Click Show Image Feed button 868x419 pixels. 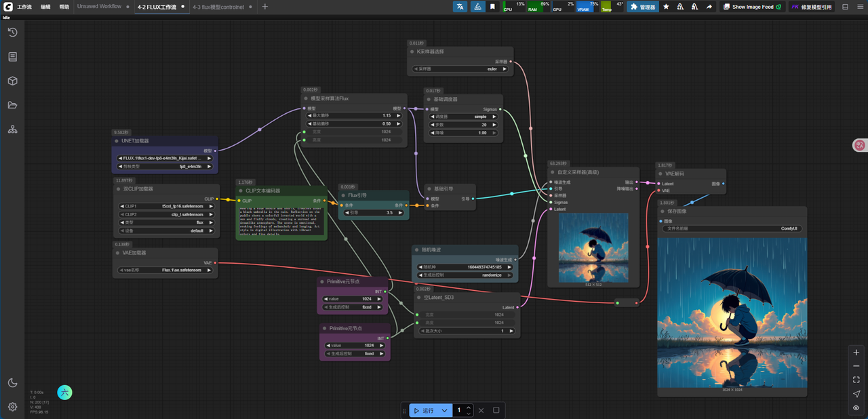pyautogui.click(x=752, y=7)
